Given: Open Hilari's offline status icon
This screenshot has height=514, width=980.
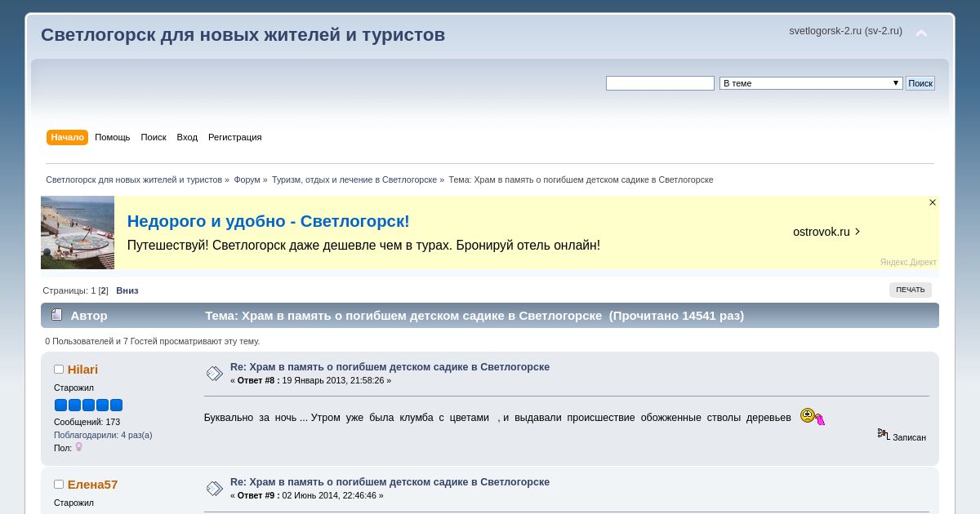Looking at the screenshot, I should click(59, 370).
